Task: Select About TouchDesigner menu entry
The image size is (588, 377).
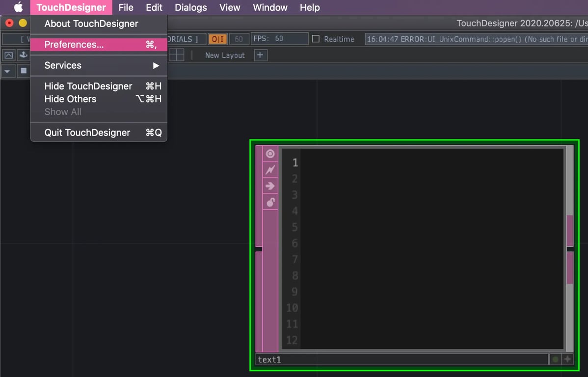Action: (x=99, y=24)
